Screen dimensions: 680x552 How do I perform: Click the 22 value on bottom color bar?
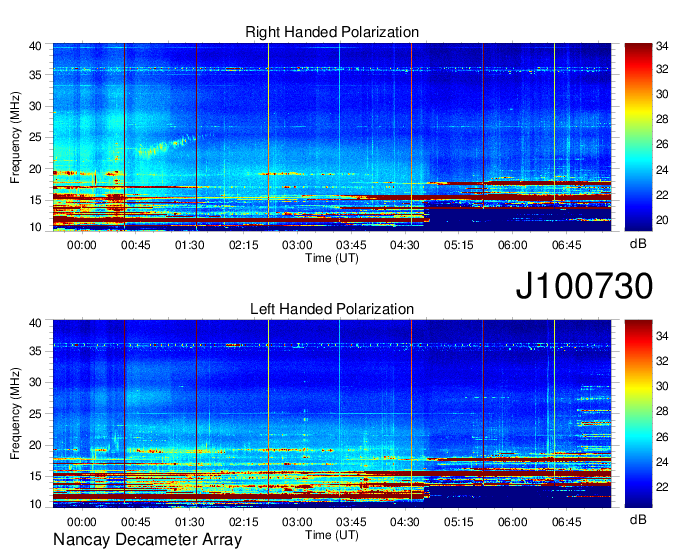point(662,487)
